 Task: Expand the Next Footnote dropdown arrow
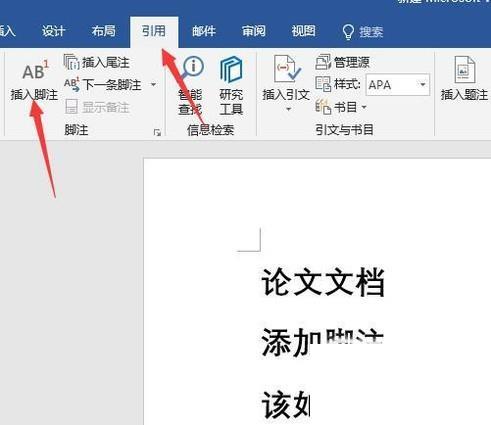153,85
